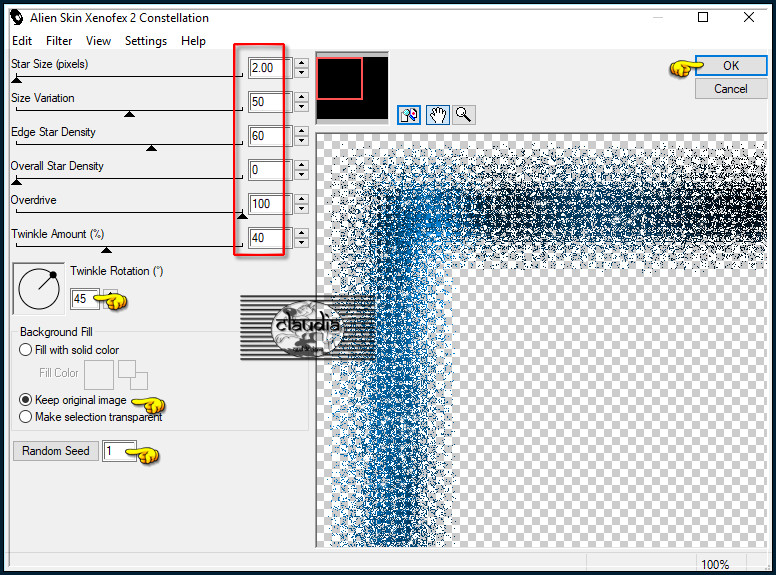This screenshot has height=575, width=776.
Task: Click the Overdrive value field
Action: pos(270,204)
